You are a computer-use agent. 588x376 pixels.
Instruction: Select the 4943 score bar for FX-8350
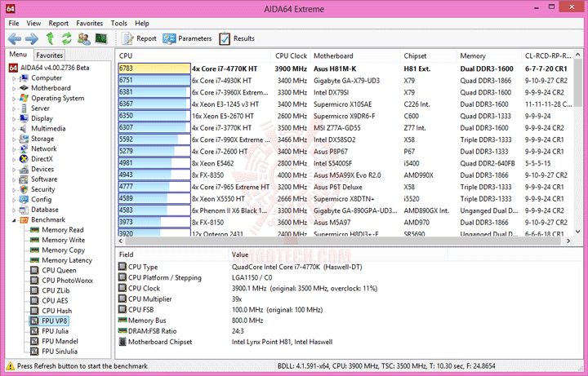[154, 175]
